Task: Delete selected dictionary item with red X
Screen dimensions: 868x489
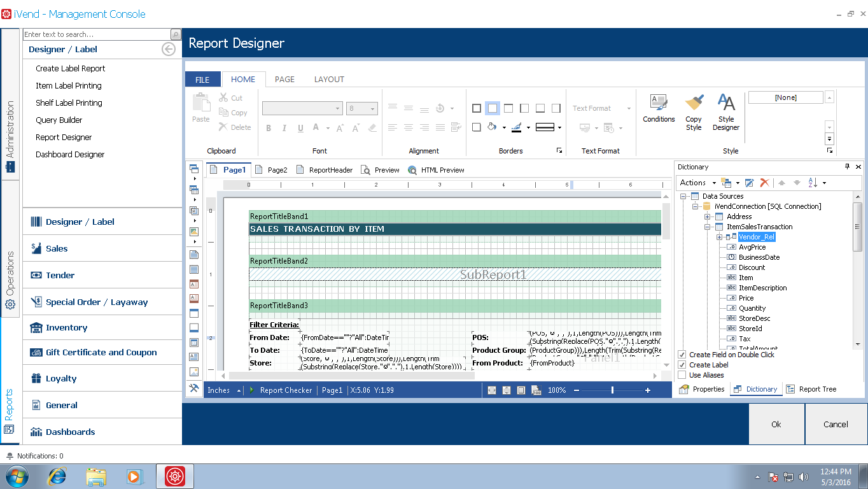Action: 765,183
